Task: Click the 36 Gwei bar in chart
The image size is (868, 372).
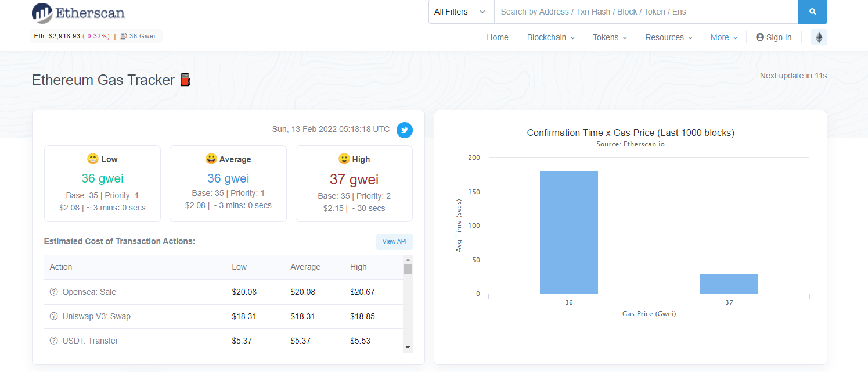Action: click(568, 233)
